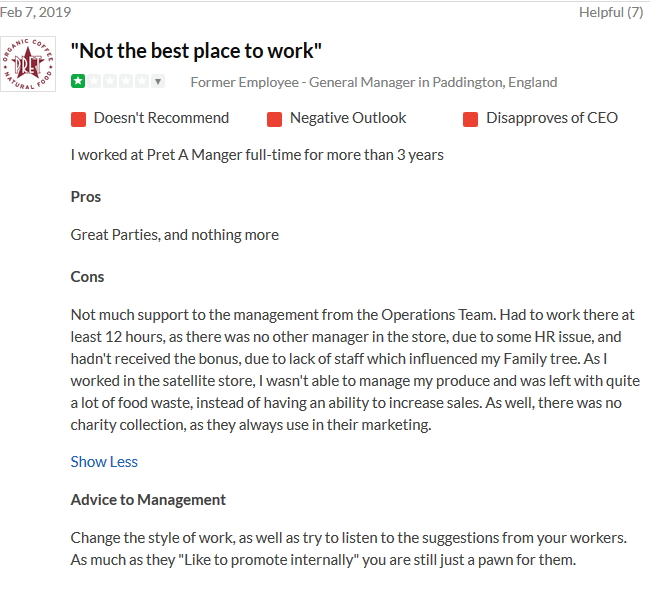Click the second empty rating star

[94, 81]
